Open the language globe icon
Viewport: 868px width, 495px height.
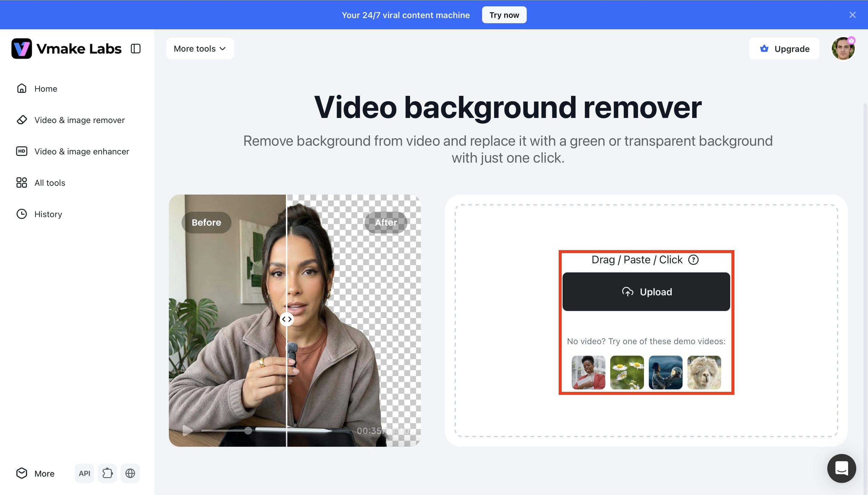coord(130,473)
